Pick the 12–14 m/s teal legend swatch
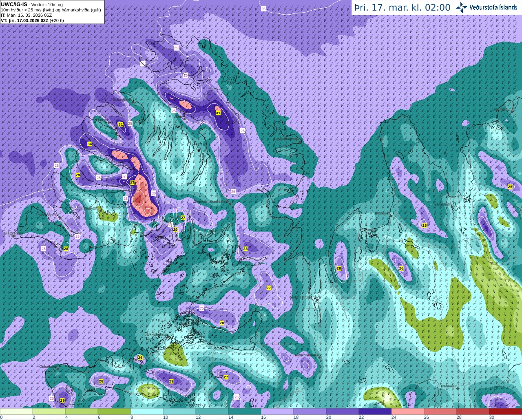Screen dimensions: 522x420 tap(212, 411)
